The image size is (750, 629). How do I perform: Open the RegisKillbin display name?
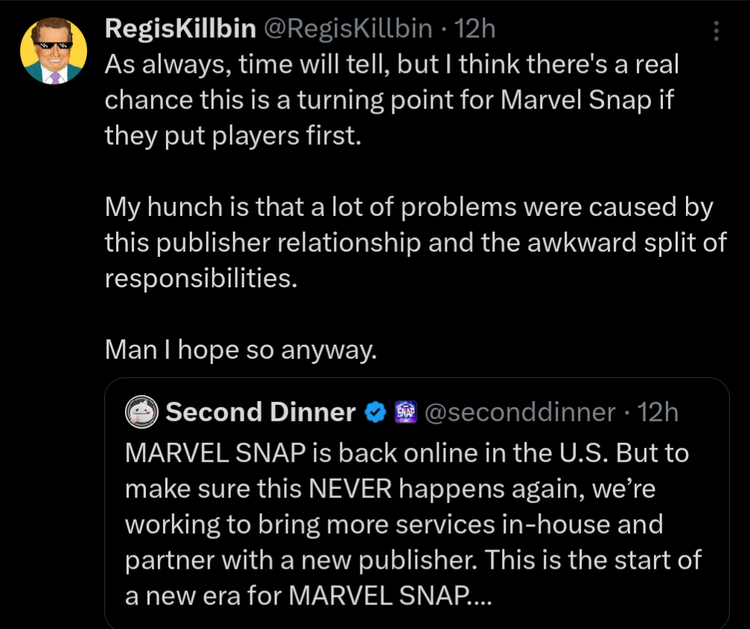tap(180, 29)
